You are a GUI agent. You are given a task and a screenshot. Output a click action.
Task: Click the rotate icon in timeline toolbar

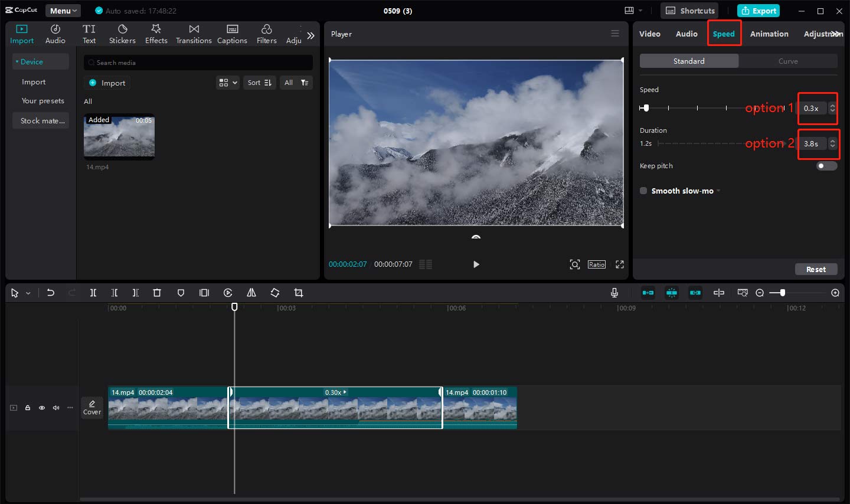(x=275, y=293)
